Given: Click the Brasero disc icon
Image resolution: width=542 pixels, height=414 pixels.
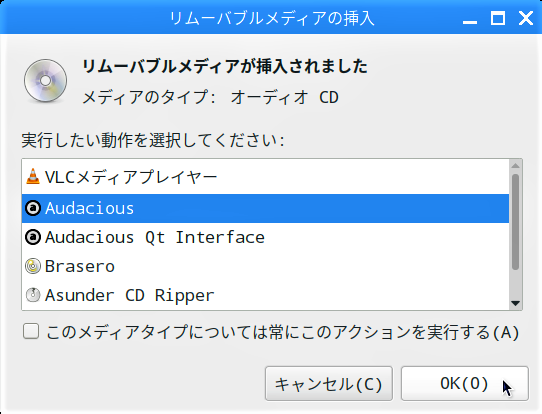Looking at the screenshot, I should [x=33, y=266].
